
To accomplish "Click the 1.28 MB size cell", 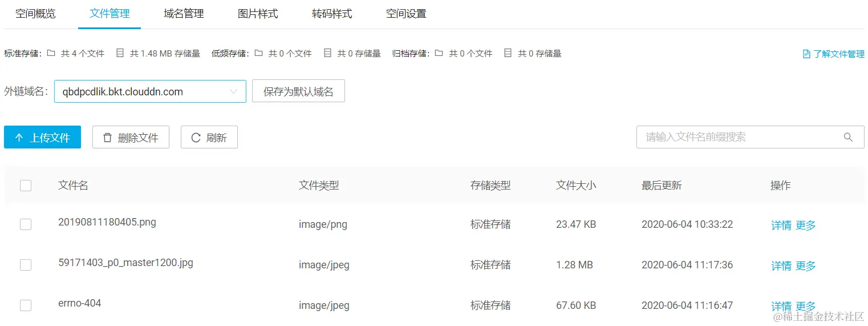I will click(574, 265).
